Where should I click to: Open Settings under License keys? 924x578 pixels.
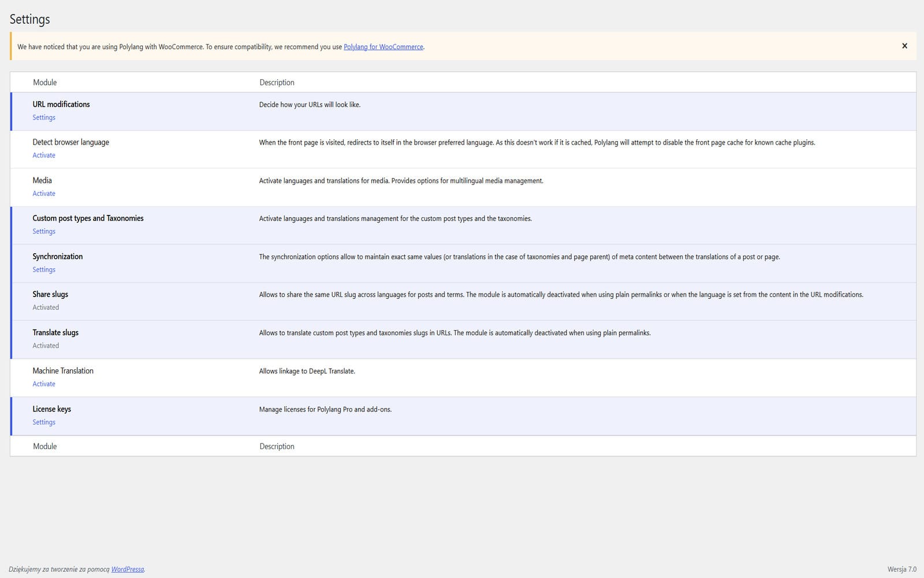click(x=44, y=422)
